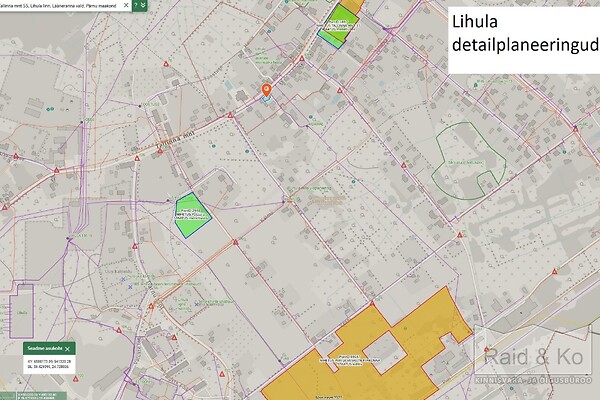The width and height of the screenshot is (600, 400).
Task: Click the red triangle marker at far left edge
Action: coord(4,206)
